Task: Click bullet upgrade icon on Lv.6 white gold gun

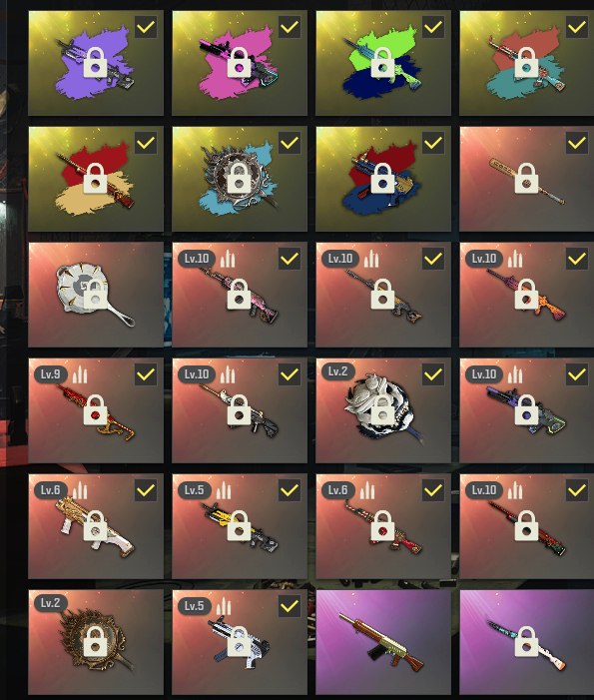Action: pos(80,490)
